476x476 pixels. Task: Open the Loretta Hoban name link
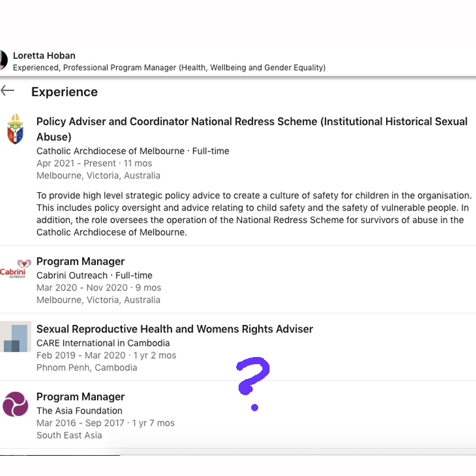[x=44, y=56]
